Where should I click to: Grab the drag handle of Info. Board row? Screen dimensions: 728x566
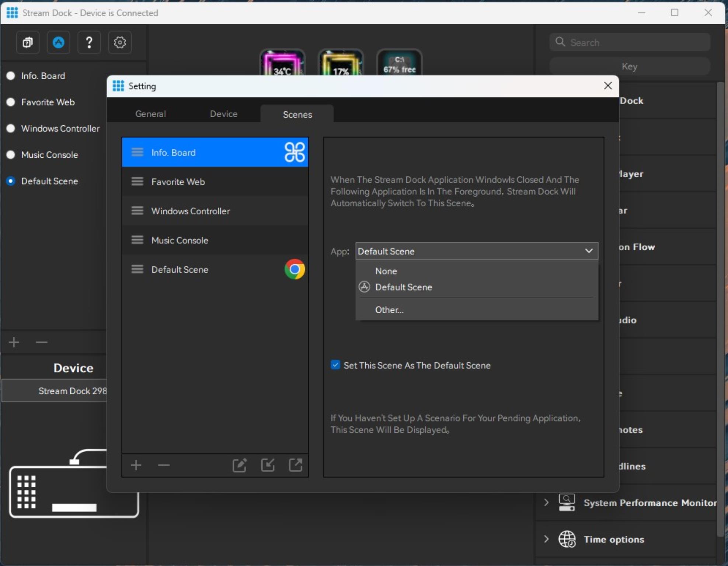[x=137, y=152]
